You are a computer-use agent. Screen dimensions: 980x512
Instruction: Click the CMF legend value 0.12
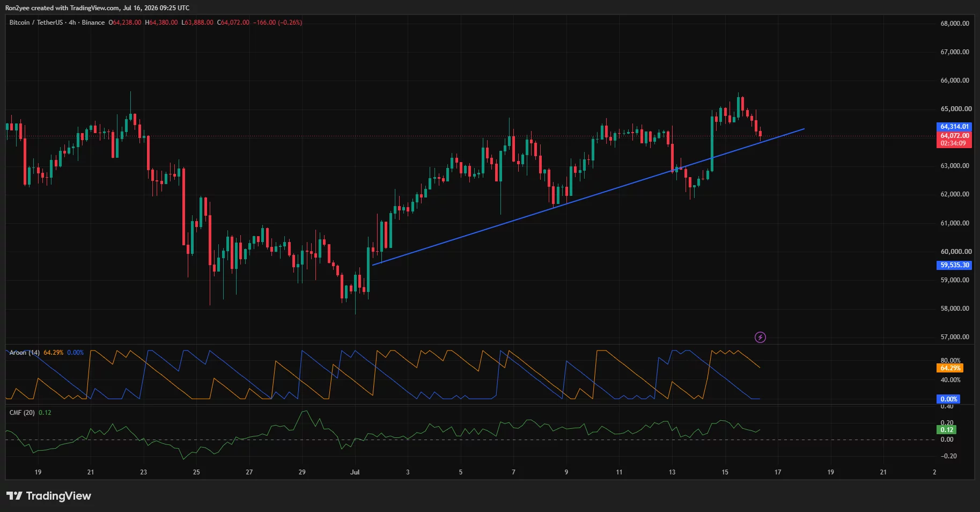click(45, 413)
